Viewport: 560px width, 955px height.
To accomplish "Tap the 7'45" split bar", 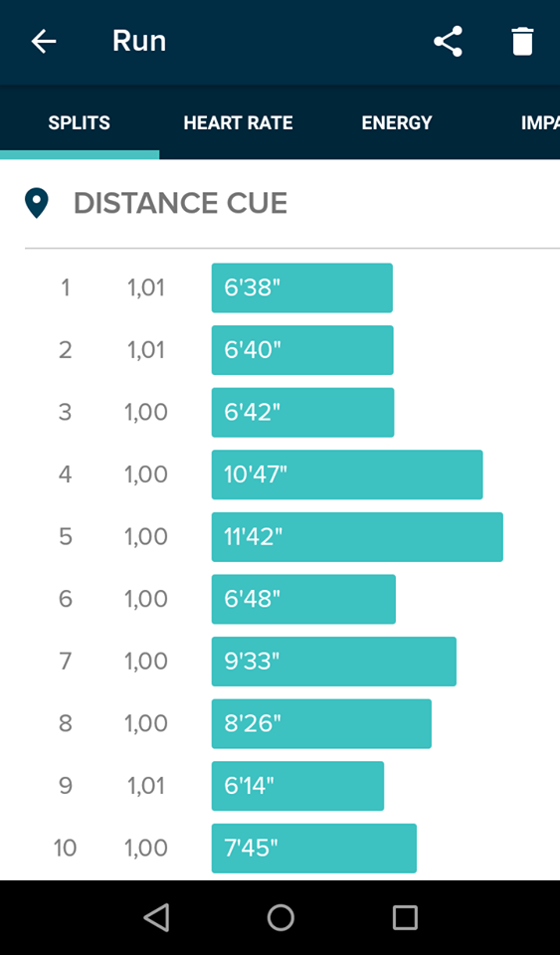I will tap(314, 848).
